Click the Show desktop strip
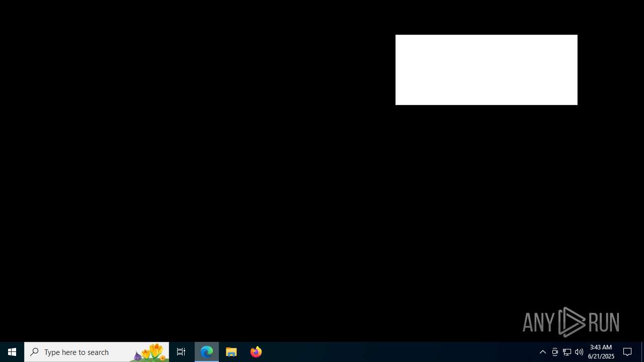 [x=642, y=352]
